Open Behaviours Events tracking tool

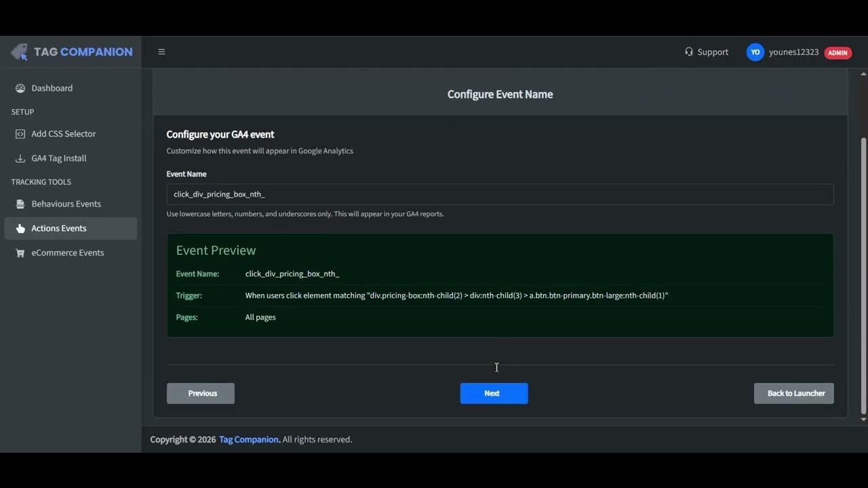click(71, 204)
